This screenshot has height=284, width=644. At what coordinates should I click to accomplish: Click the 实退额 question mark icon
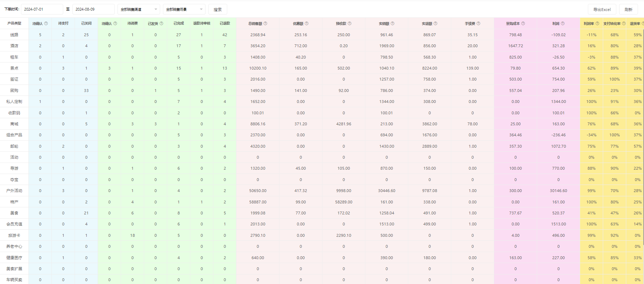click(x=436, y=23)
